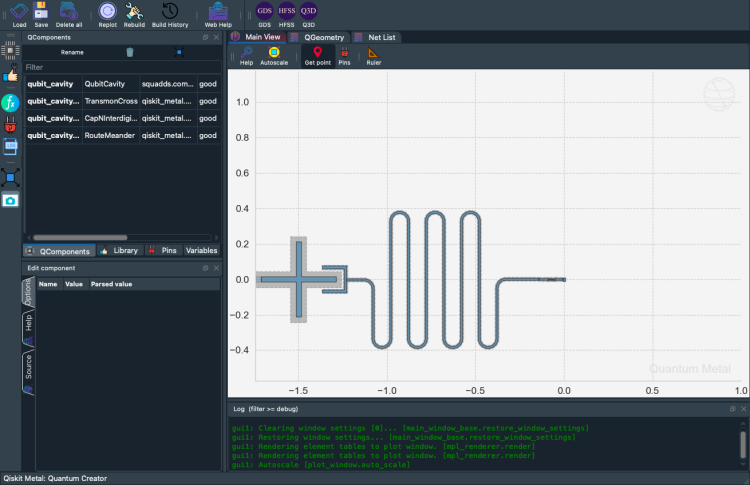Launch the GDS renderer
Screen dimensions: 750x485
(x=264, y=13)
